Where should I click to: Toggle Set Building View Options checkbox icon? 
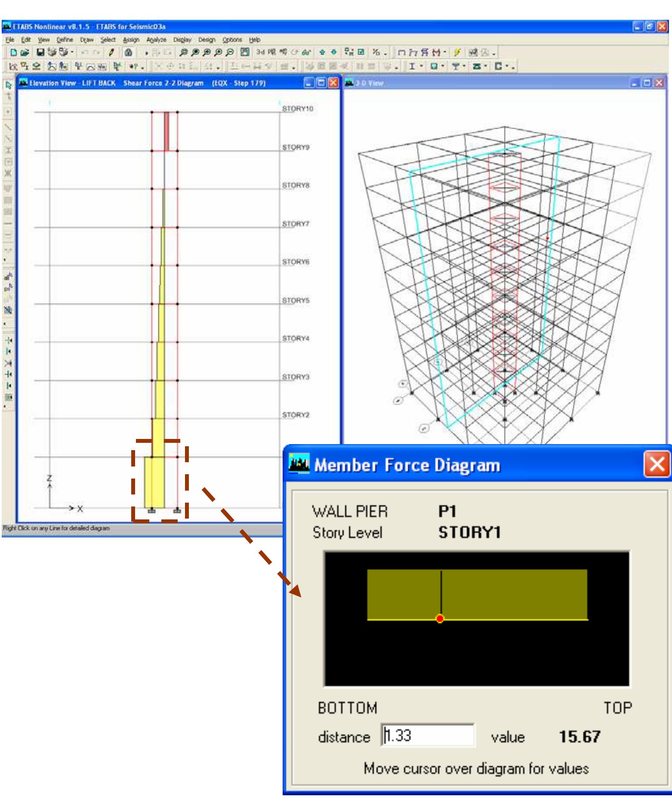point(361,53)
